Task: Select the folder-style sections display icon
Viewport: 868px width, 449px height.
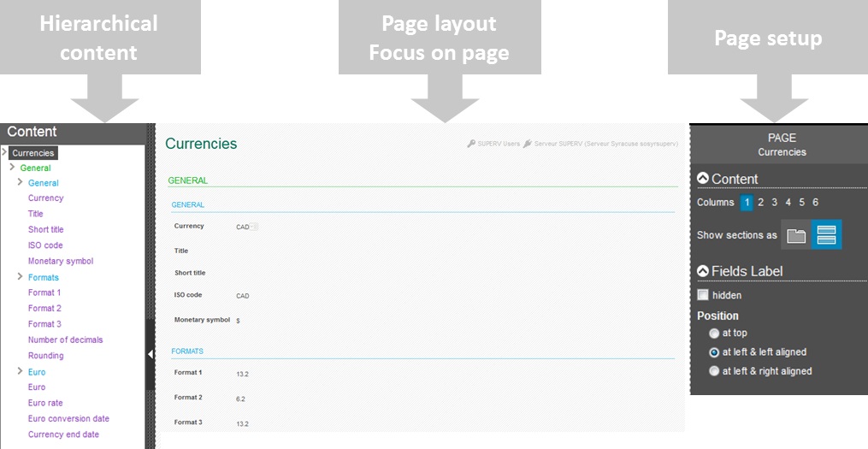Action: coord(796,235)
